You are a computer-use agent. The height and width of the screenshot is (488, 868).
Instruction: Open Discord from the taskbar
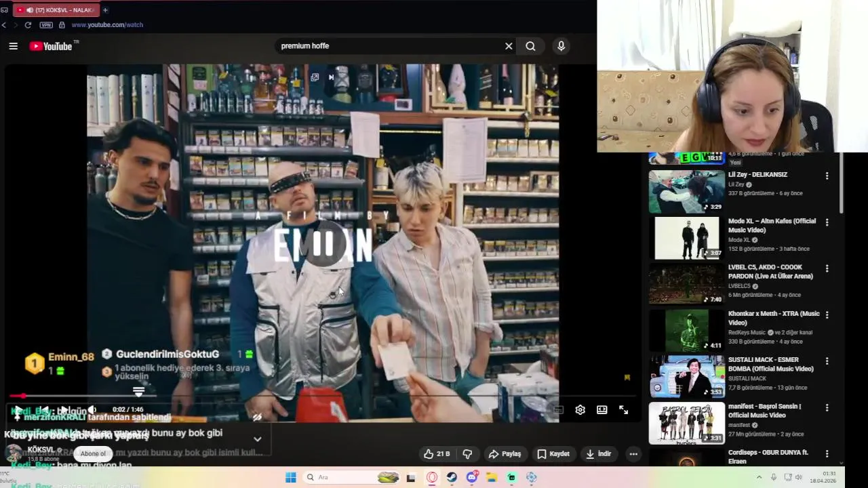pyautogui.click(x=472, y=478)
